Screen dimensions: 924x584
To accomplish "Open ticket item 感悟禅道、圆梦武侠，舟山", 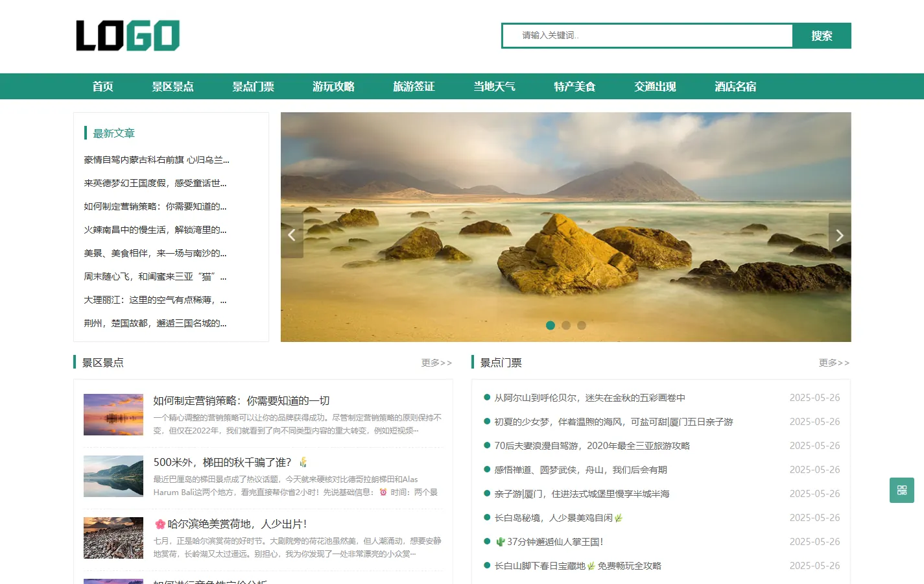I will (x=580, y=470).
